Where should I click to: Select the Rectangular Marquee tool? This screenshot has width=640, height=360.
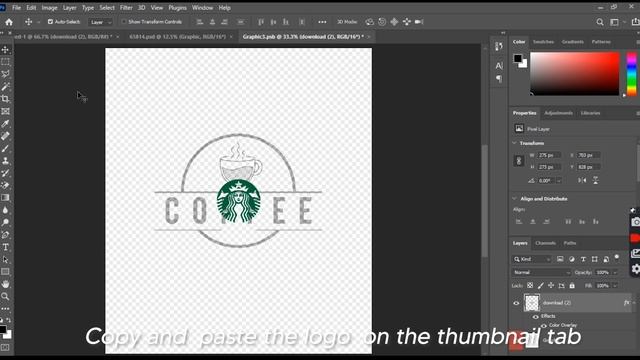pos(5,62)
